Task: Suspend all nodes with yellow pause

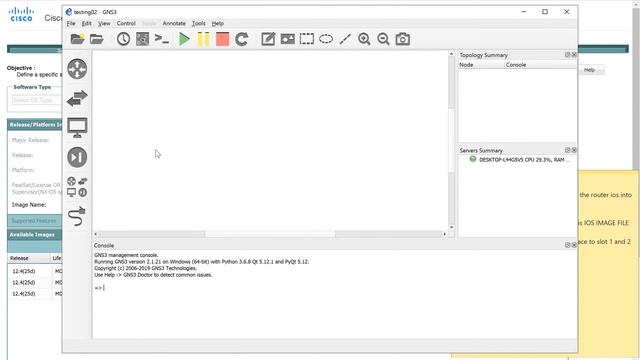Action: [x=203, y=39]
